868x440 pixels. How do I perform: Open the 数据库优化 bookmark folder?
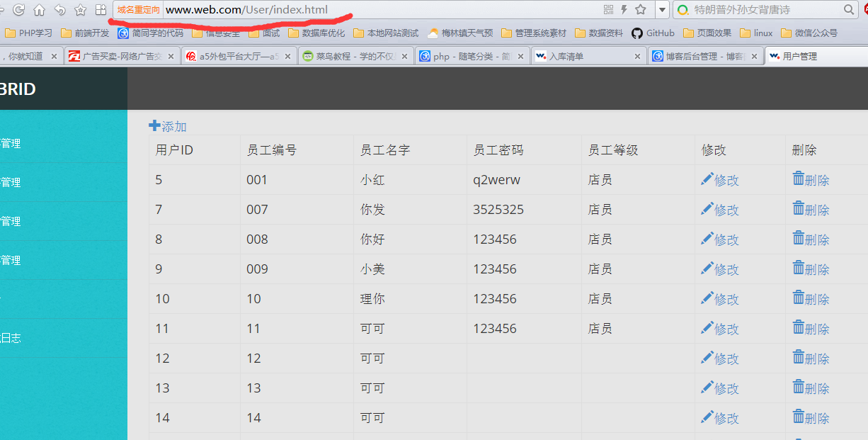pyautogui.click(x=317, y=33)
